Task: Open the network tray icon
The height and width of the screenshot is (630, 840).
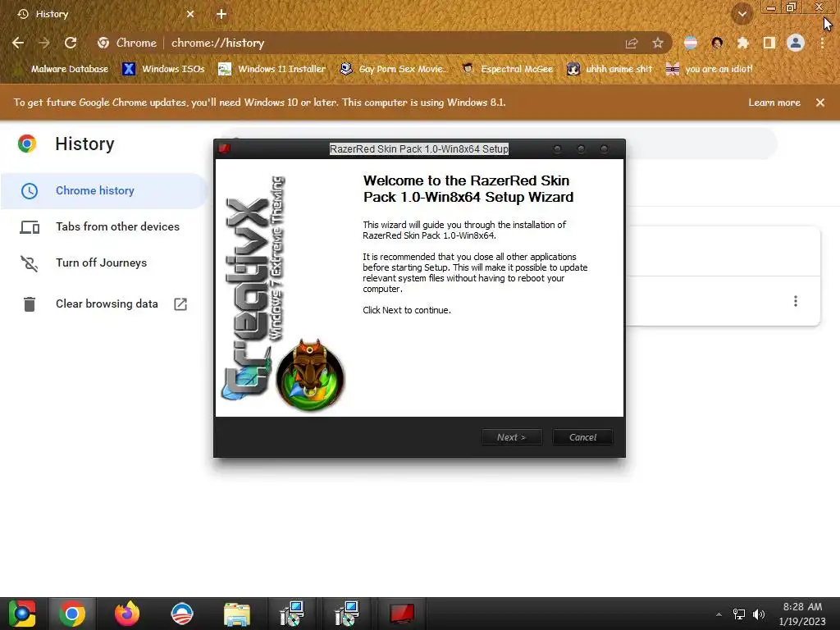Action: tap(739, 614)
